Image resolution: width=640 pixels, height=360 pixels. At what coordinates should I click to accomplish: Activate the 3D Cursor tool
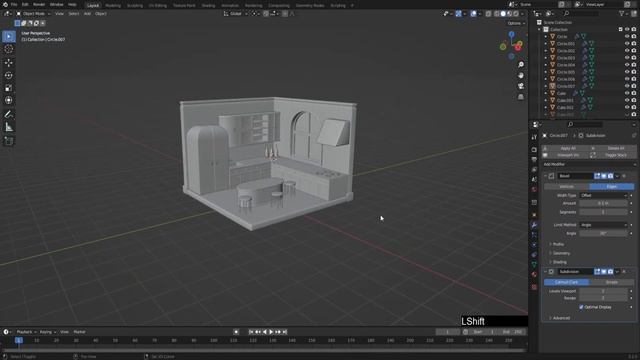pos(9,49)
